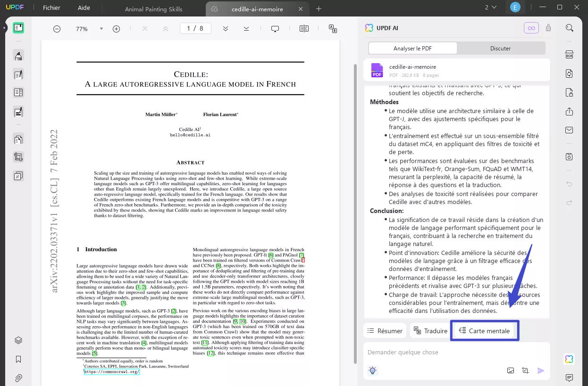Open the Fill and Sign tool

[18, 112]
